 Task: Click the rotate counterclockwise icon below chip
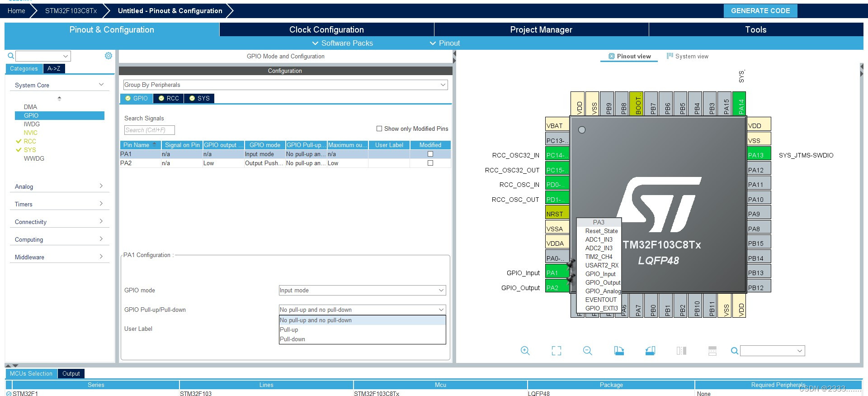(650, 351)
